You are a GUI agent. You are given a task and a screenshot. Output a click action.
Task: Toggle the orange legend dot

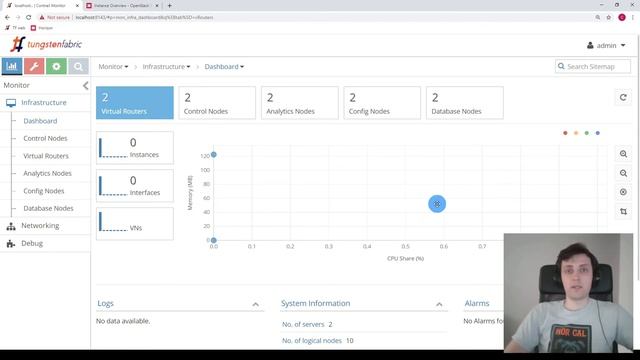576,133
